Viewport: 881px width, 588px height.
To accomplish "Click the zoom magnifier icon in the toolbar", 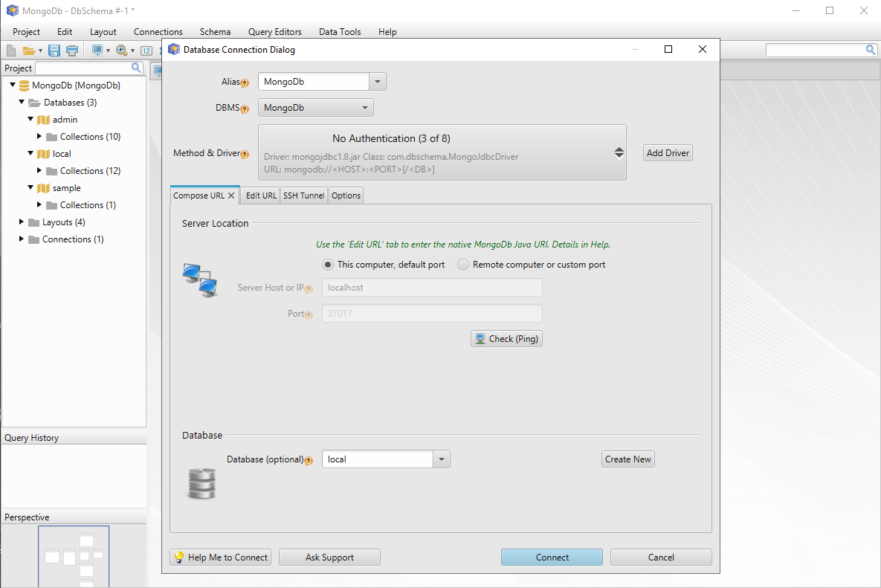I will point(121,51).
